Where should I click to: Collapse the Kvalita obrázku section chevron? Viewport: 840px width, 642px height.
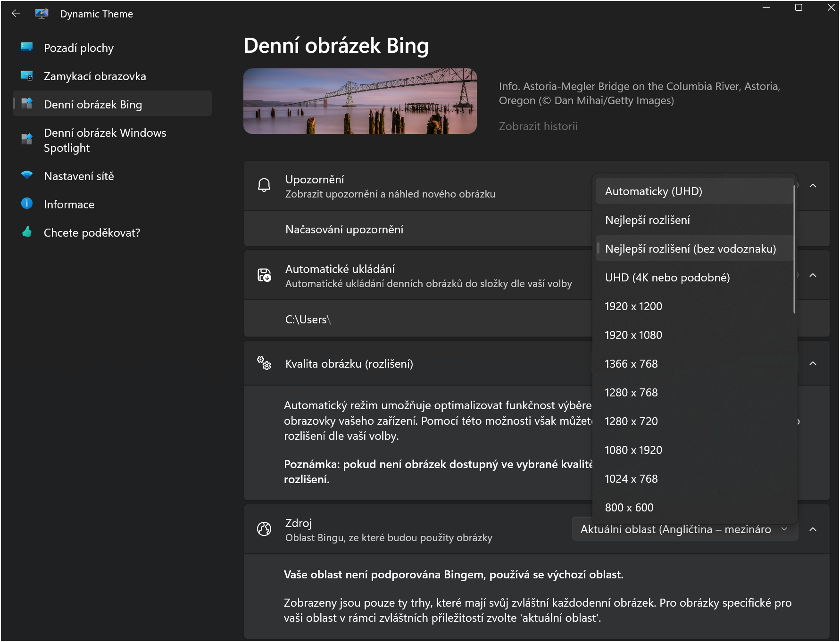(x=813, y=363)
